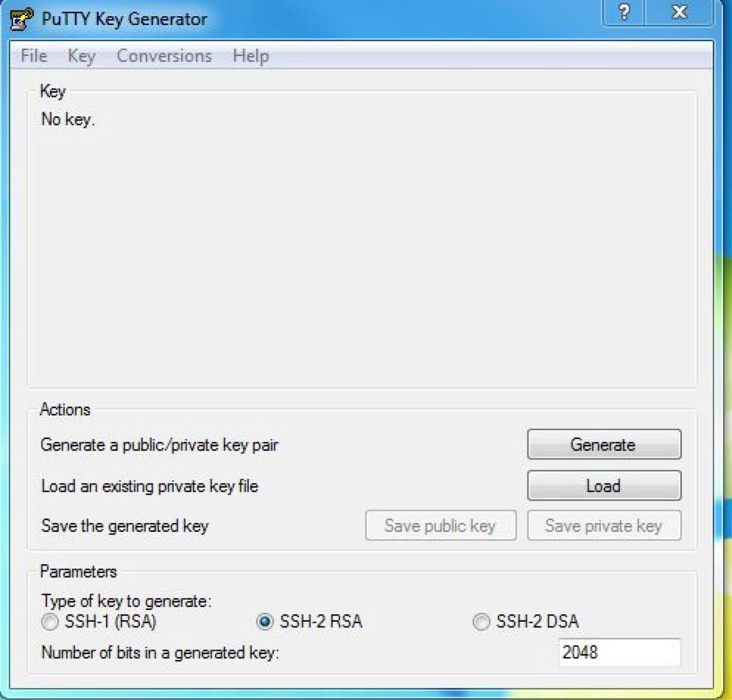Click the Save private key button

pos(604,525)
